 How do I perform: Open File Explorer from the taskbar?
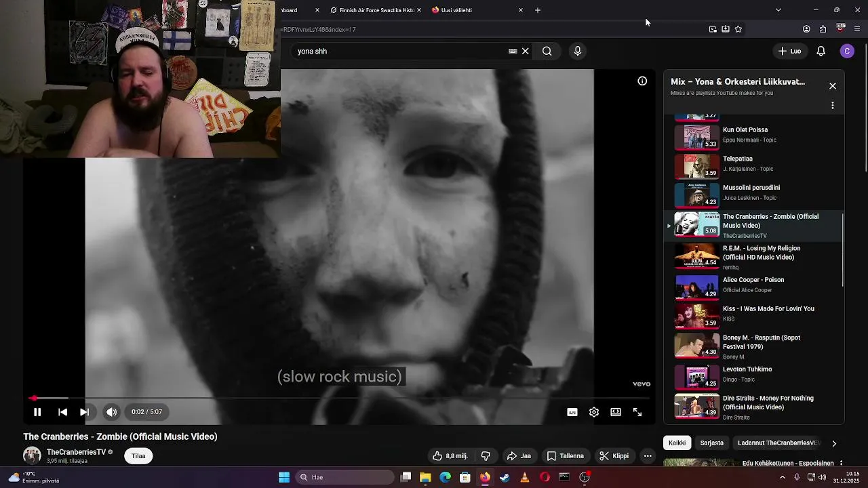tap(425, 477)
